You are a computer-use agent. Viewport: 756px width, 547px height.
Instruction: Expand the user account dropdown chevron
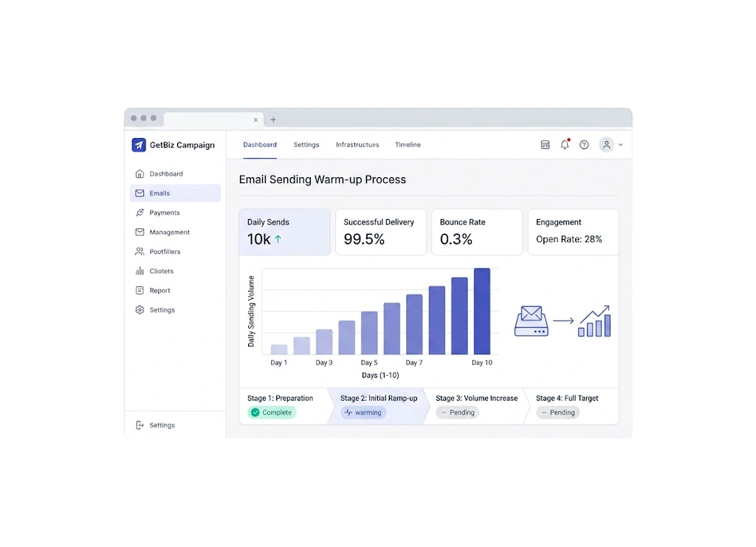(x=620, y=145)
